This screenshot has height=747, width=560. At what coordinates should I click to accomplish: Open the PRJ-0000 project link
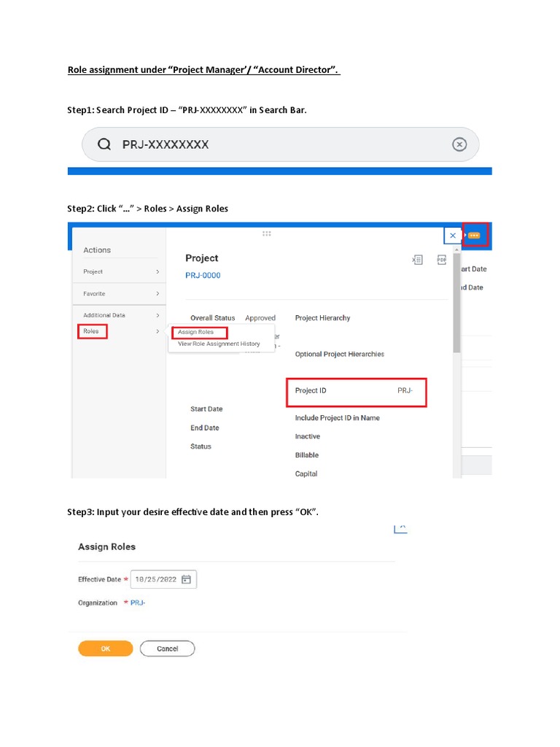203,275
